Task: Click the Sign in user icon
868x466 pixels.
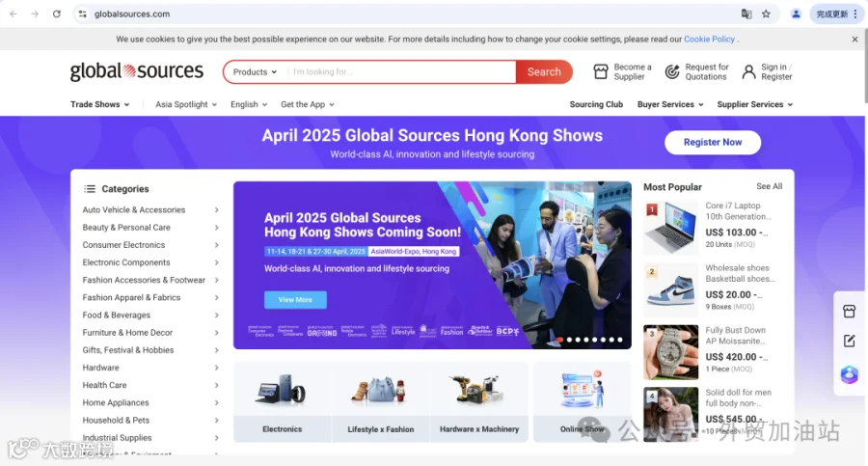Action: (x=748, y=71)
